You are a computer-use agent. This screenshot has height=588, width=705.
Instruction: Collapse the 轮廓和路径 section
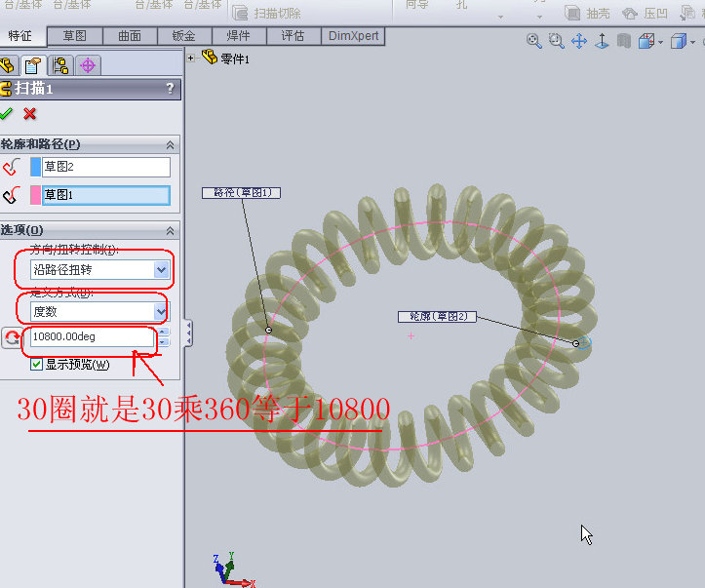click(170, 144)
